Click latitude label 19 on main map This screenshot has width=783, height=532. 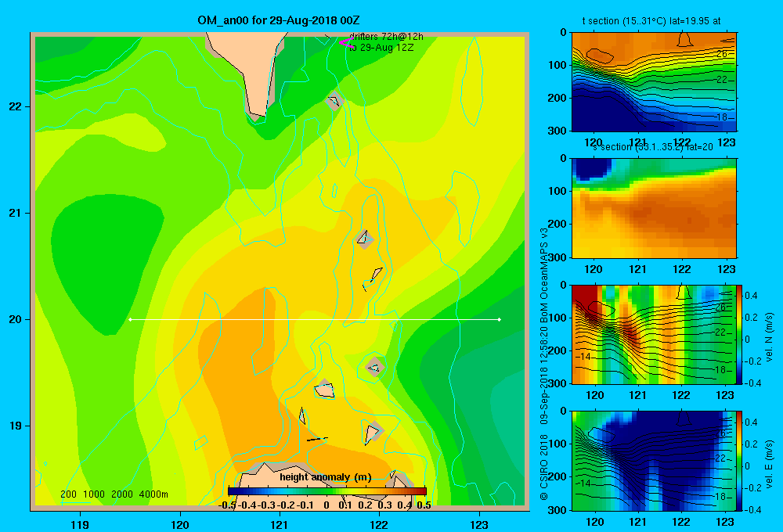[x=16, y=426]
